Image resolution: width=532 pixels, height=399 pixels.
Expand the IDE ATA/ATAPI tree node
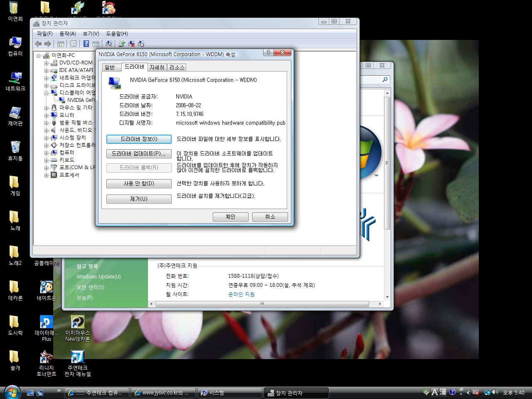pos(47,70)
